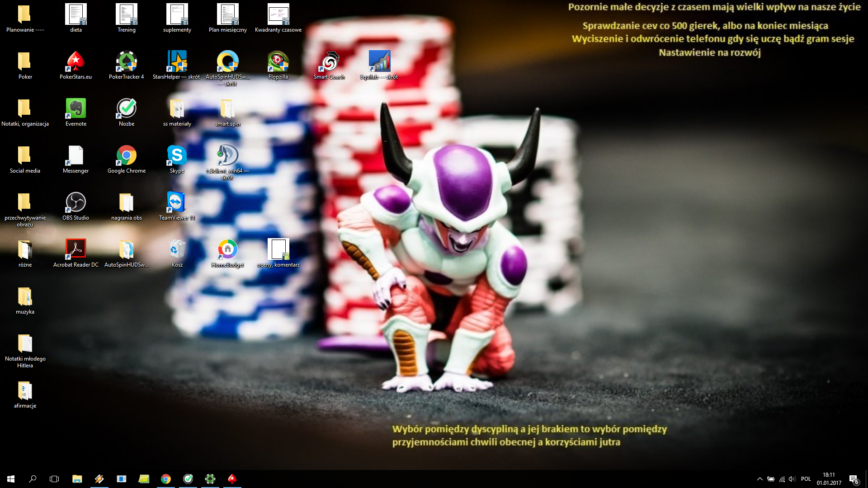Open the PokerStars.eu desktop shortcut

pyautogui.click(x=75, y=65)
